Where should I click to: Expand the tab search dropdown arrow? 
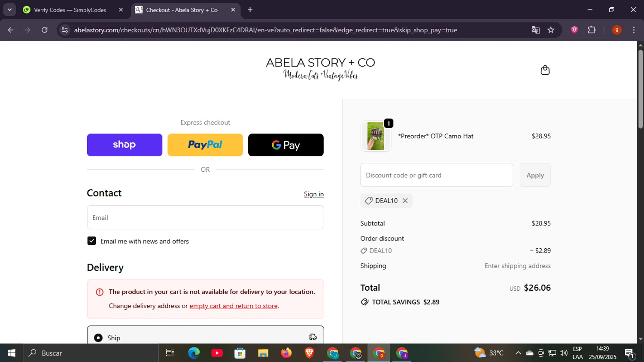(x=9, y=10)
